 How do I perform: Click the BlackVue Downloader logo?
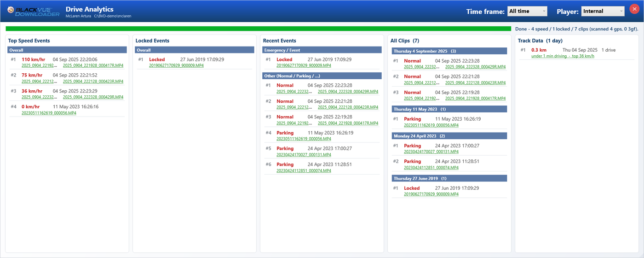point(33,11)
